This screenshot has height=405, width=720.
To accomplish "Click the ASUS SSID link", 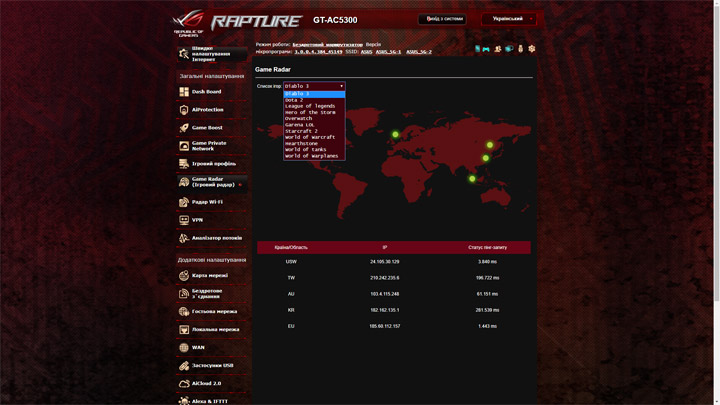I will 366,52.
